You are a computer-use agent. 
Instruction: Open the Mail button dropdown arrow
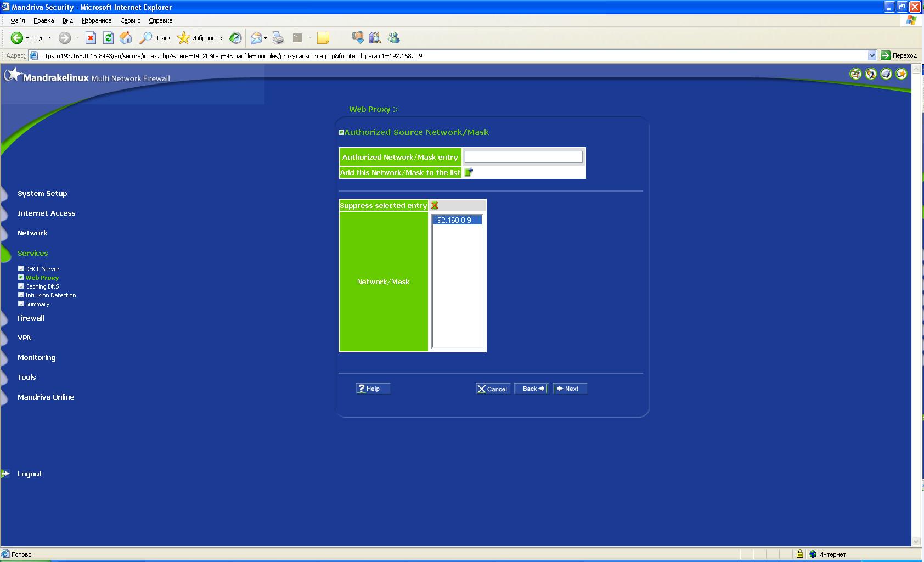265,38
